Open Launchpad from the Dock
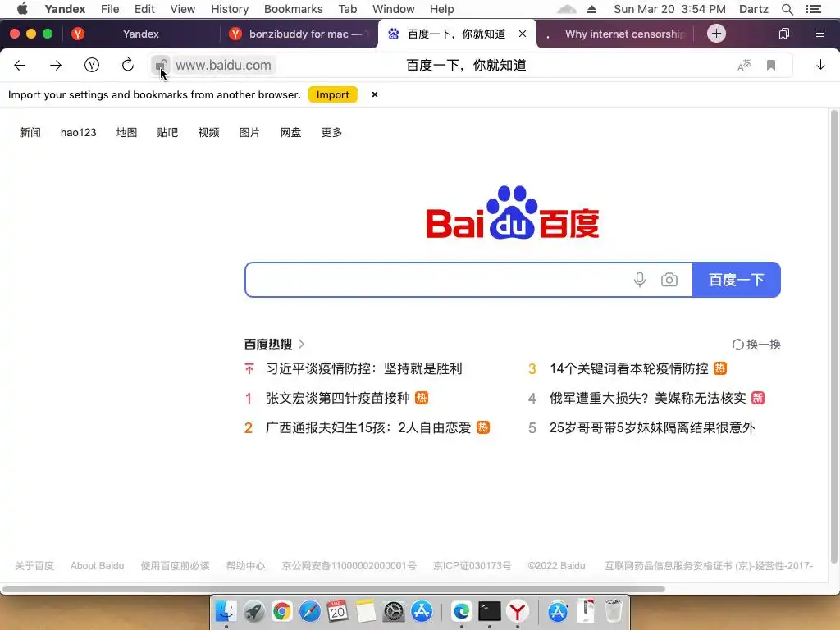 point(254,611)
